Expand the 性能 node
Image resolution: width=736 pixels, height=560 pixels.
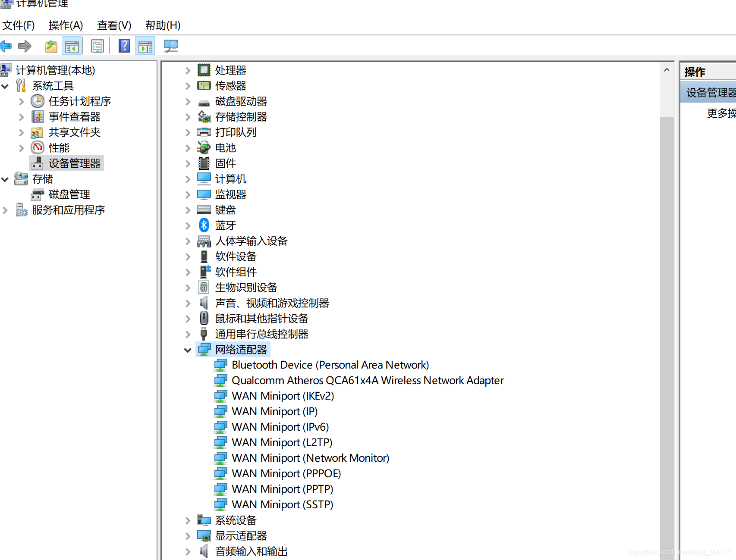21,148
